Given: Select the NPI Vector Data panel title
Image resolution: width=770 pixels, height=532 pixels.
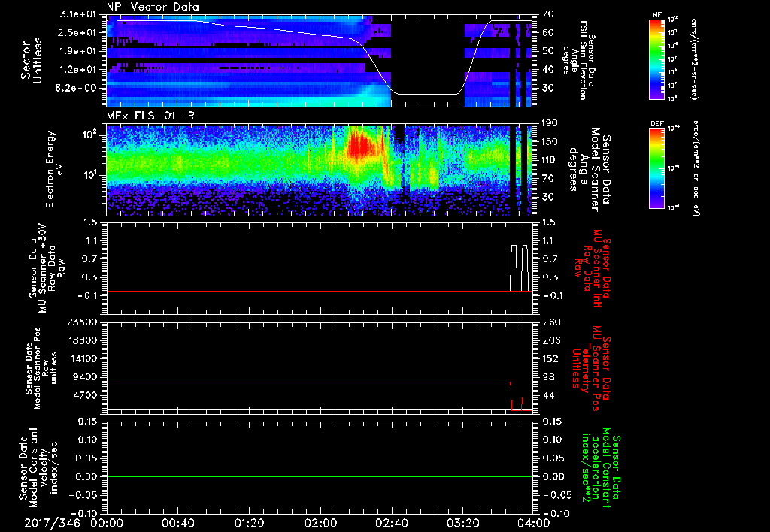Looking at the screenshot, I should 153,7.
